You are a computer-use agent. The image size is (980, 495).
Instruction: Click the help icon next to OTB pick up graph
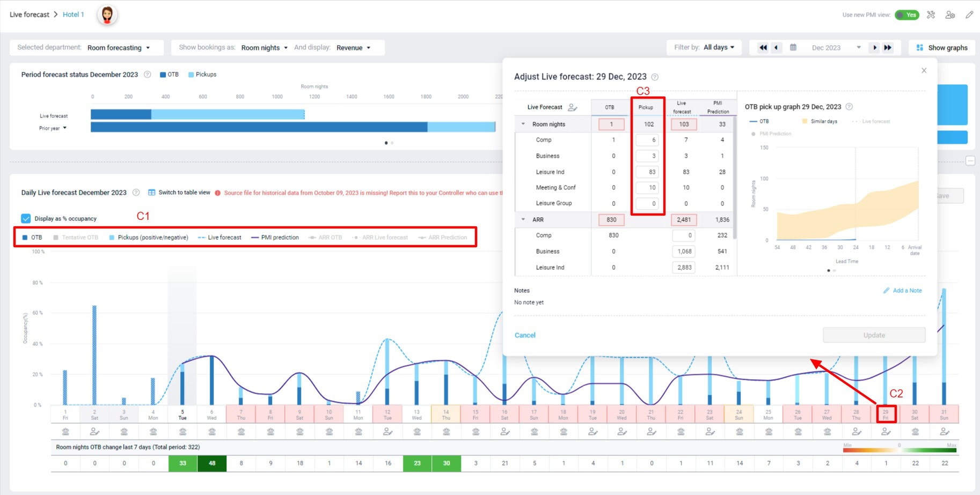tap(850, 106)
